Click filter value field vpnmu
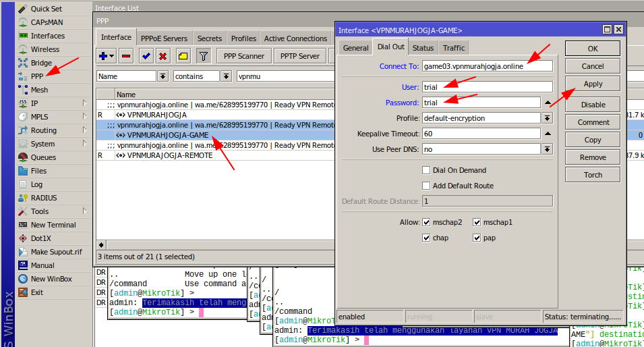 coord(286,76)
